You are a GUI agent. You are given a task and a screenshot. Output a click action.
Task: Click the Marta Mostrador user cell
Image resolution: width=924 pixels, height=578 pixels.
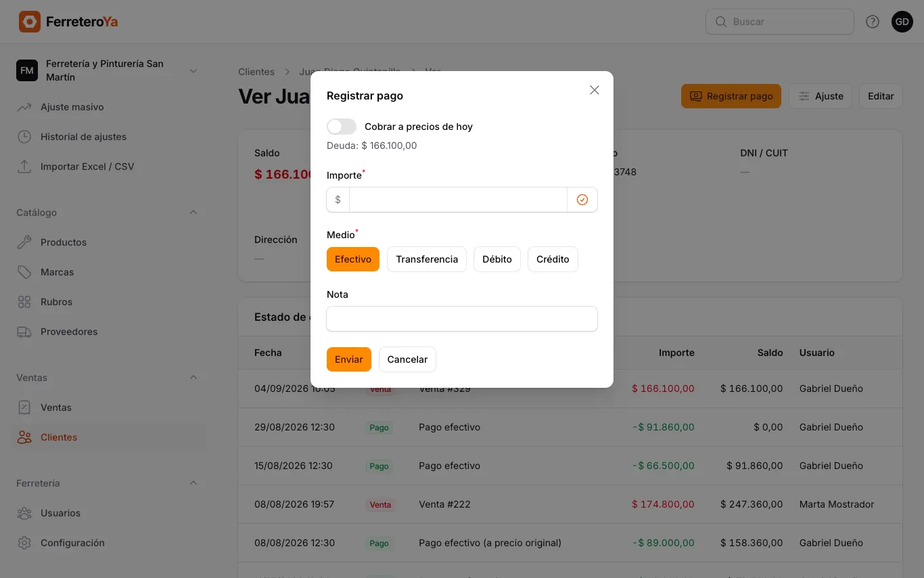tap(837, 504)
